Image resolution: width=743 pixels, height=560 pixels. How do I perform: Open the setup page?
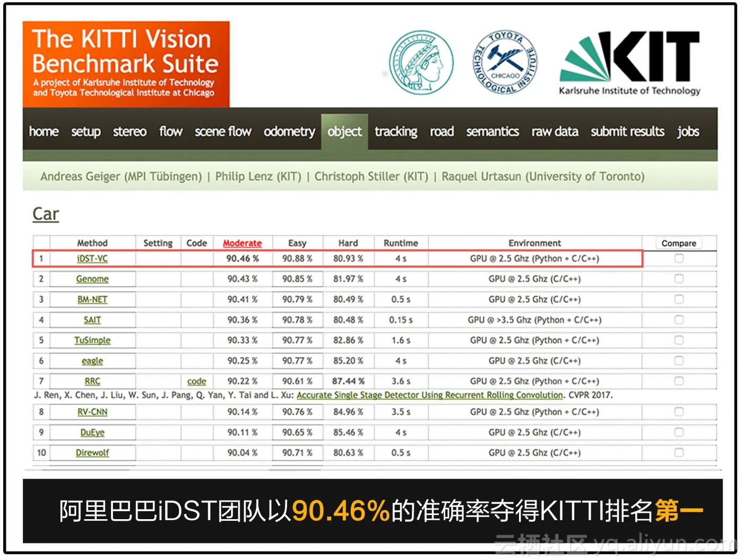[86, 132]
